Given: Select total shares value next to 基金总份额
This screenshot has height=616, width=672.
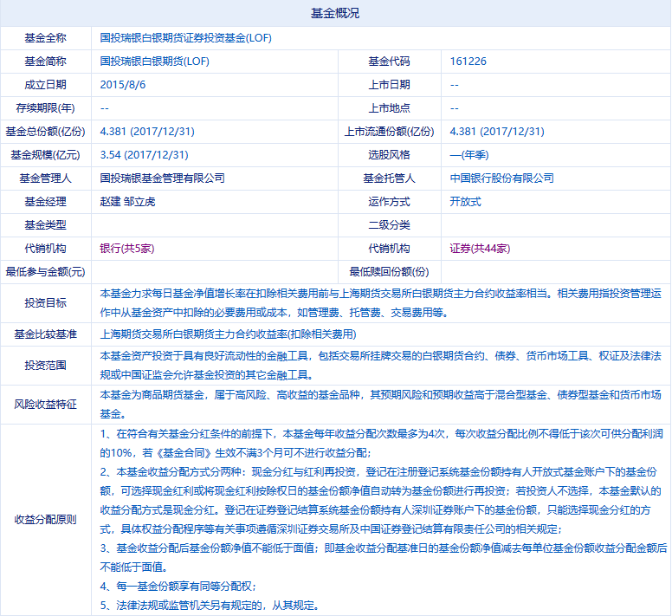Looking at the screenshot, I should pyautogui.click(x=147, y=132).
